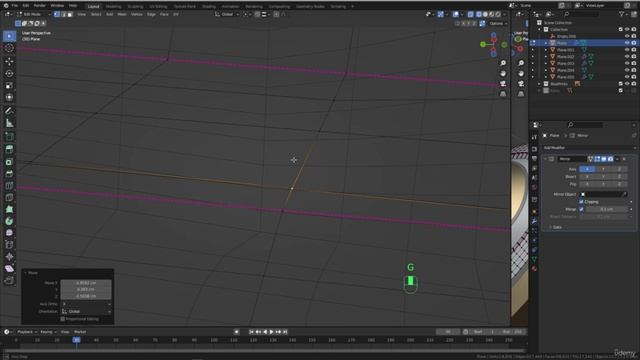Image resolution: width=640 pixels, height=360 pixels.
Task: Select the Extrude Region tool
Action: coord(9,150)
